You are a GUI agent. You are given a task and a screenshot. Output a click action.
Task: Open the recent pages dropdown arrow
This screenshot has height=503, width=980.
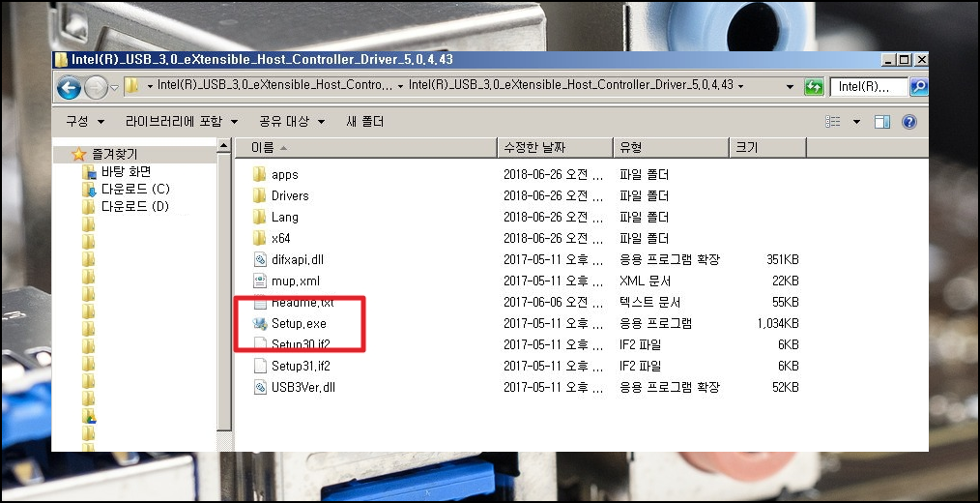114,88
